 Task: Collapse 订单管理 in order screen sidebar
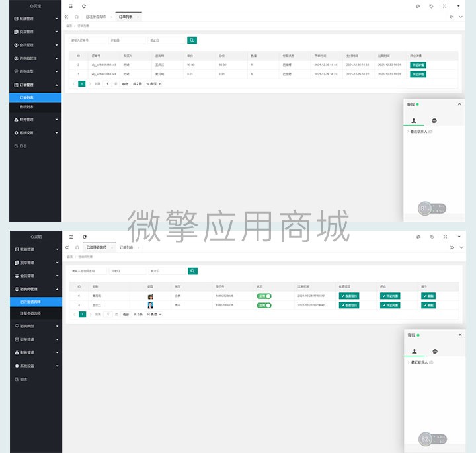(x=35, y=85)
